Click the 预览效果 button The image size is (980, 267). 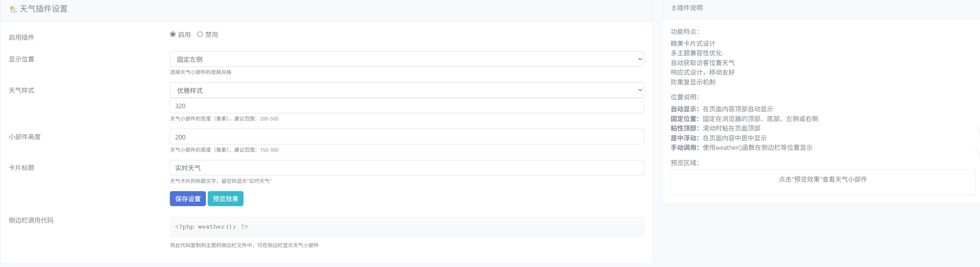225,199
